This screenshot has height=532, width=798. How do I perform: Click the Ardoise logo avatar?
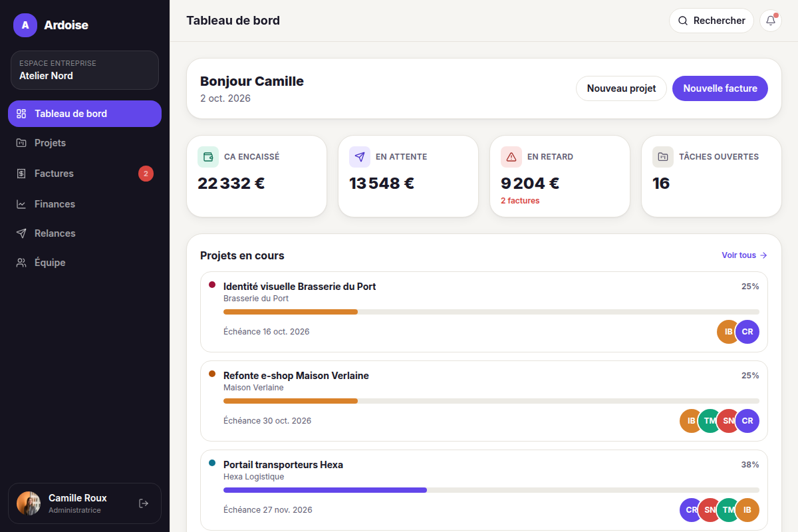point(25,25)
